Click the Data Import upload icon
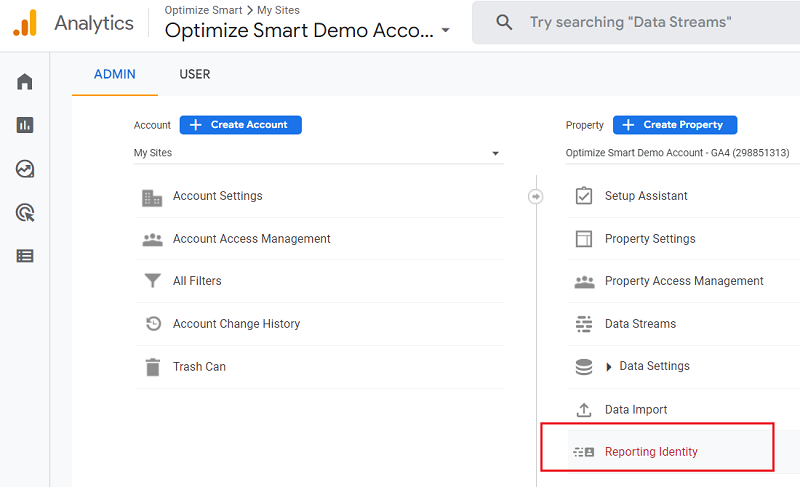 coord(584,409)
